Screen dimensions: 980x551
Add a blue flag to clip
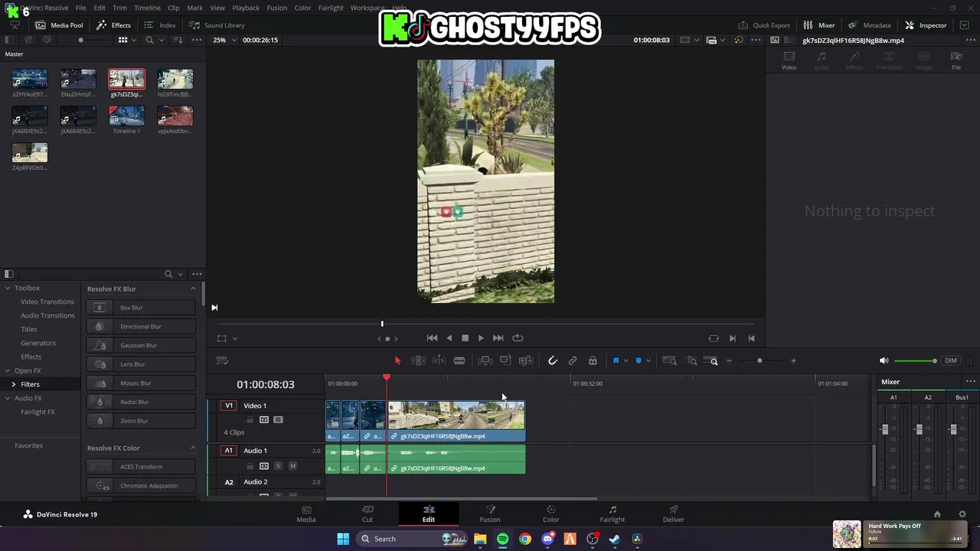coord(616,360)
